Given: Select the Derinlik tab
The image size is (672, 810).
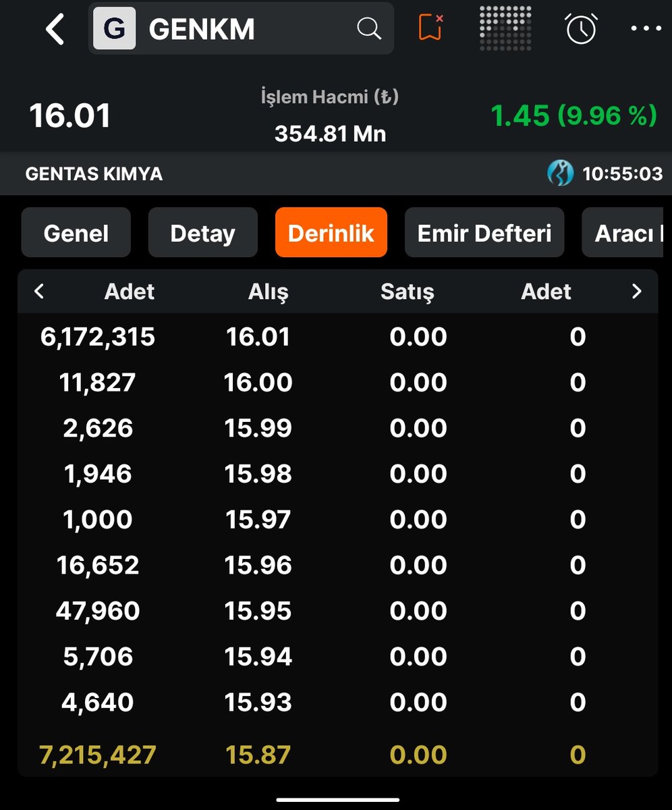Looking at the screenshot, I should point(331,233).
